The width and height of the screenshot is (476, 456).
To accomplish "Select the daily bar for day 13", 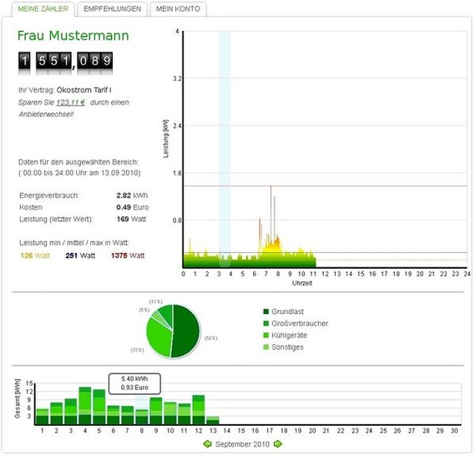I will click(x=213, y=420).
